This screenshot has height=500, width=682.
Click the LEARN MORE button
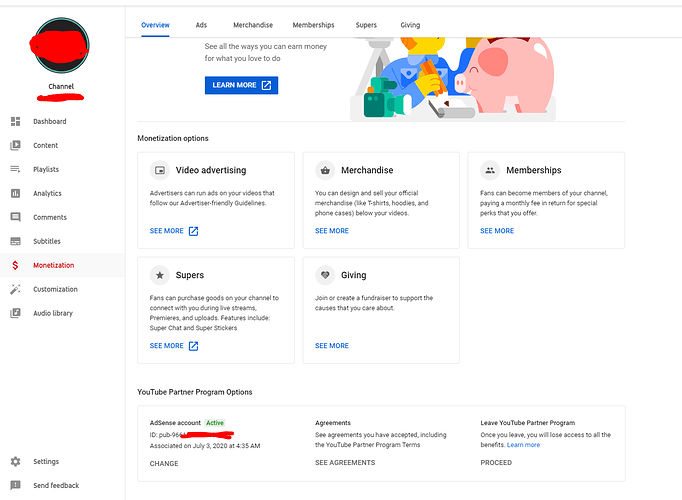[x=241, y=85]
